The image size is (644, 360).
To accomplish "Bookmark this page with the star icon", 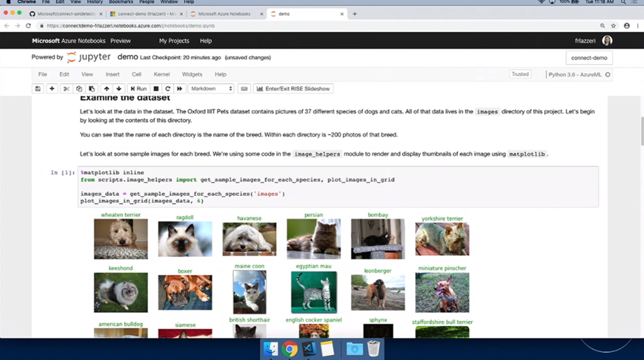I will click(613, 26).
